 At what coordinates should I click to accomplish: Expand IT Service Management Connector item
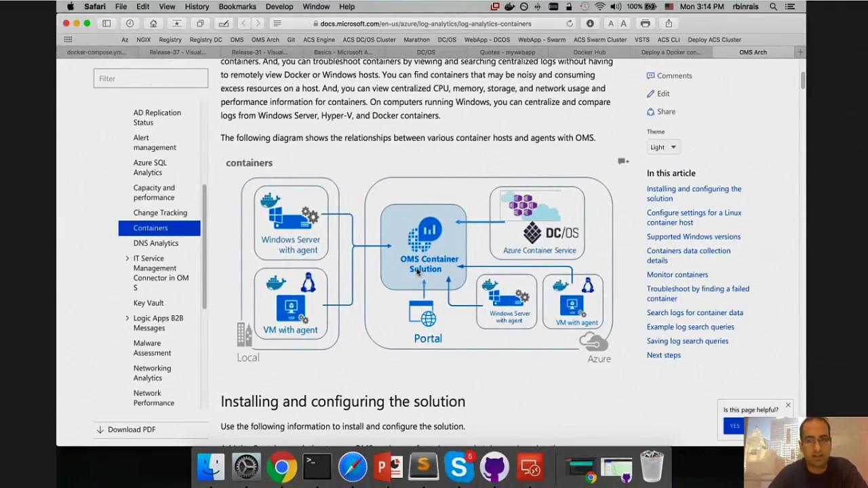[127, 258]
